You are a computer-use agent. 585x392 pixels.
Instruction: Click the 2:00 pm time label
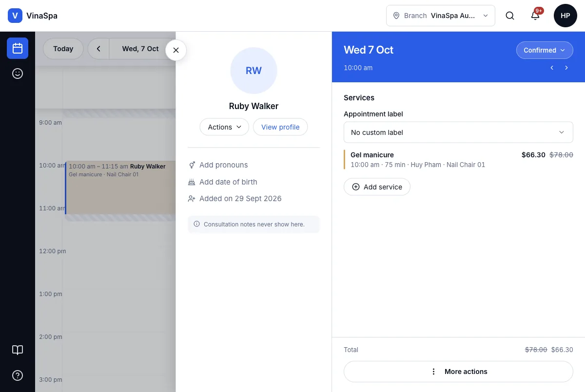pyautogui.click(x=51, y=337)
